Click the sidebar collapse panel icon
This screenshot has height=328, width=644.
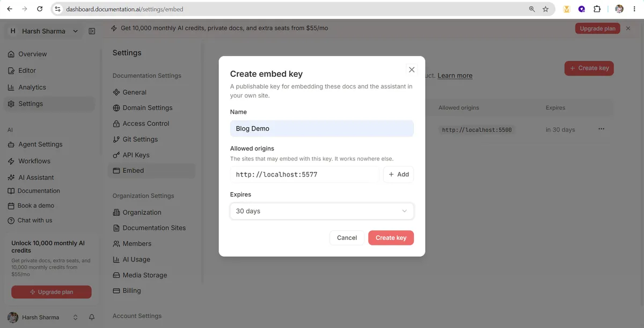92,31
